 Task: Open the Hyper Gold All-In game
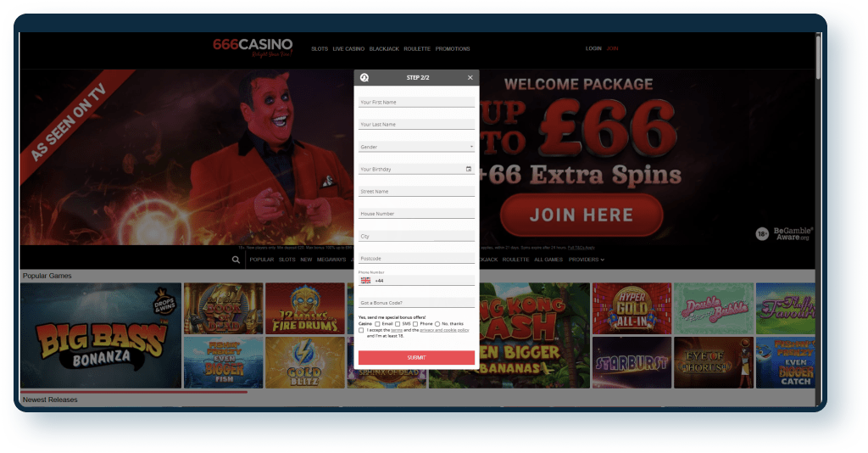(x=632, y=309)
